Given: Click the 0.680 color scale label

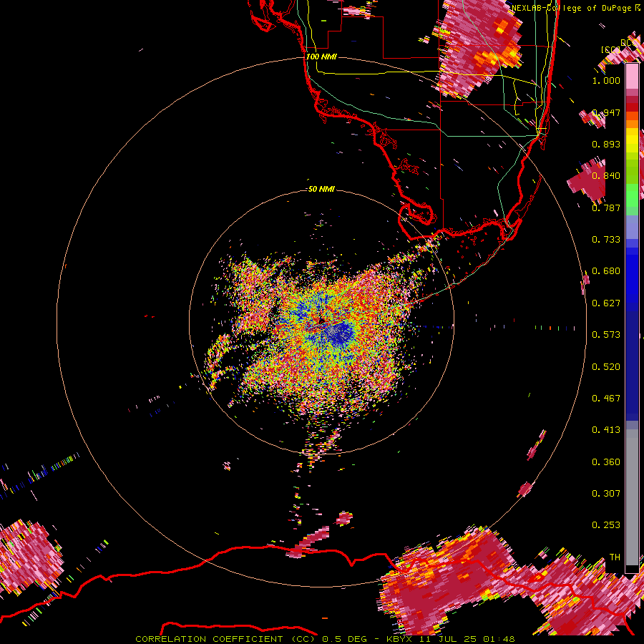Looking at the screenshot, I should (606, 271).
